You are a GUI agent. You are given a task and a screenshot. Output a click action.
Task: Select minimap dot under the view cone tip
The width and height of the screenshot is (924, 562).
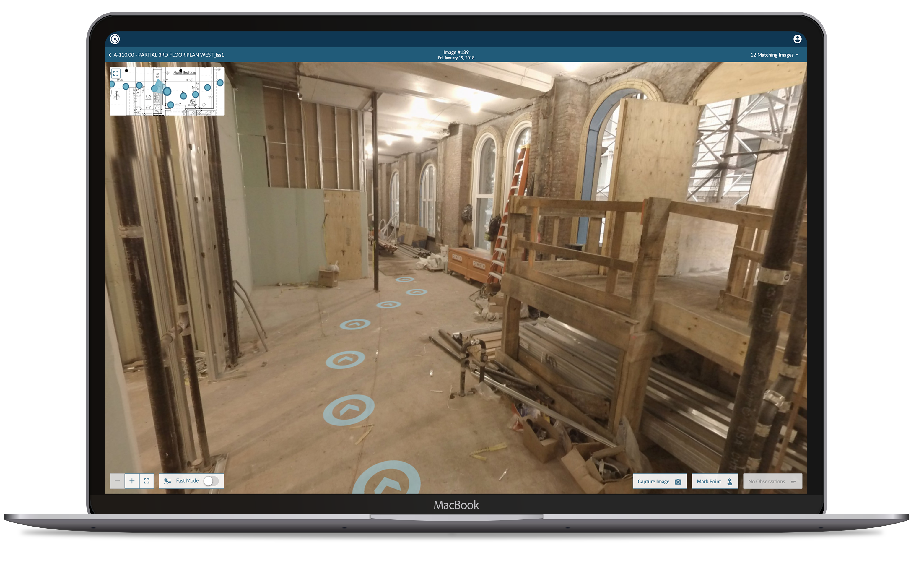pyautogui.click(x=154, y=89)
